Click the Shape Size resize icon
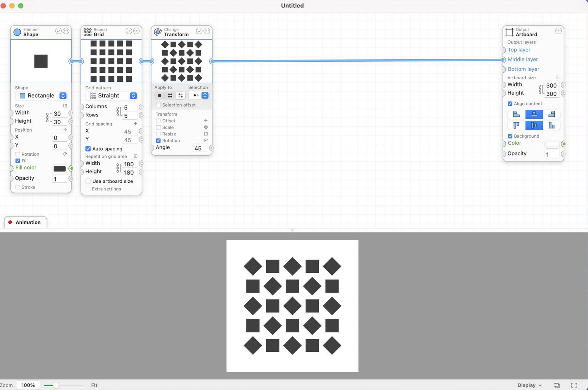Viewport: 588px width, 390px height. (x=65, y=106)
